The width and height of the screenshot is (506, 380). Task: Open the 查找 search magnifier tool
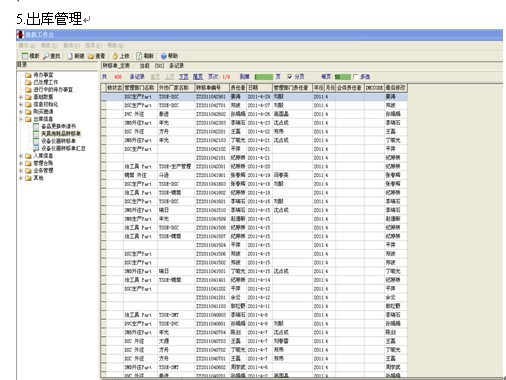tap(46, 56)
